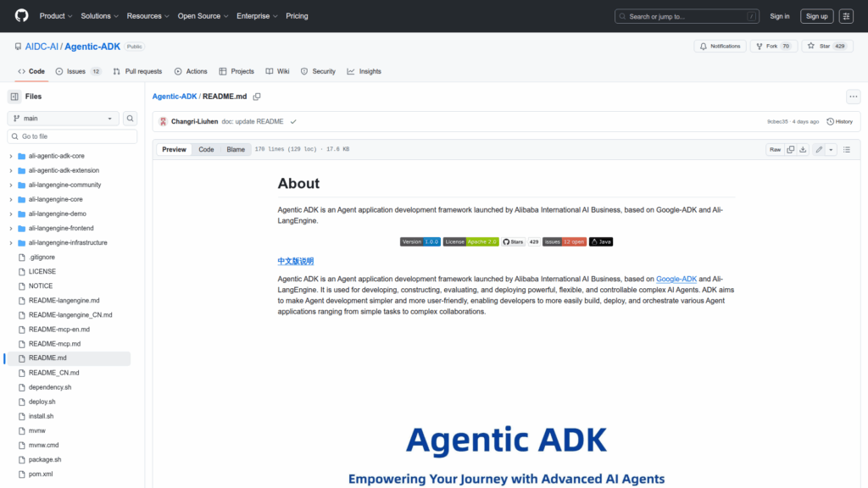Screen dimensions: 868x488
Task: Switch file view to Preview
Action: click(x=175, y=149)
